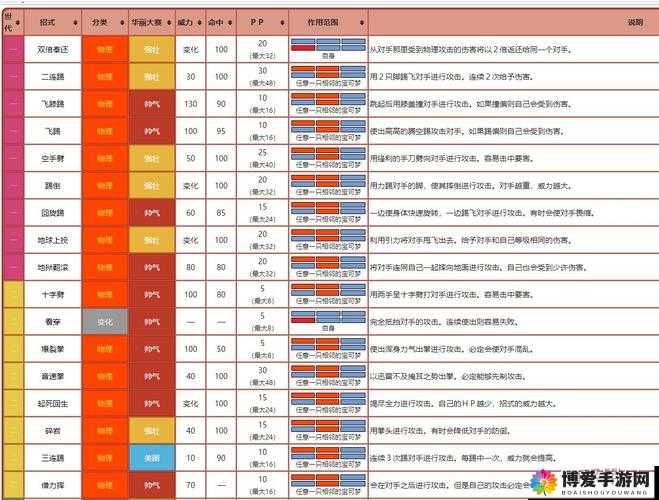Open the 飞膝踢 move link
Image resolution: width=659 pixels, height=500 pixels.
(x=53, y=104)
